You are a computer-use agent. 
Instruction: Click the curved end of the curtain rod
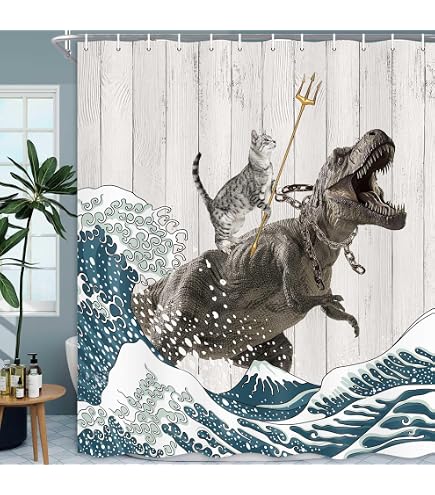pyautogui.click(x=62, y=43)
